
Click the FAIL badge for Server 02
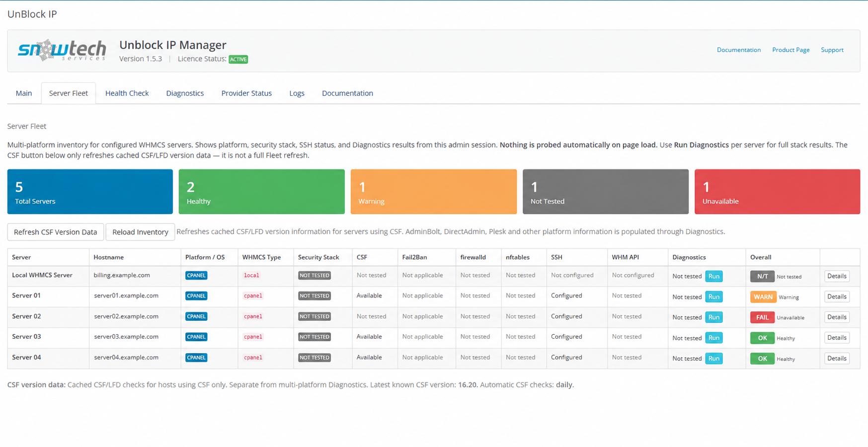762,317
